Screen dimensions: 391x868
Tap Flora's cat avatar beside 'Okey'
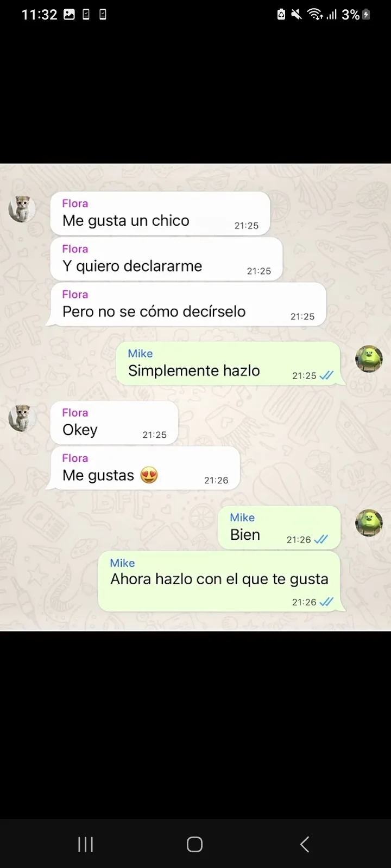coord(22,418)
